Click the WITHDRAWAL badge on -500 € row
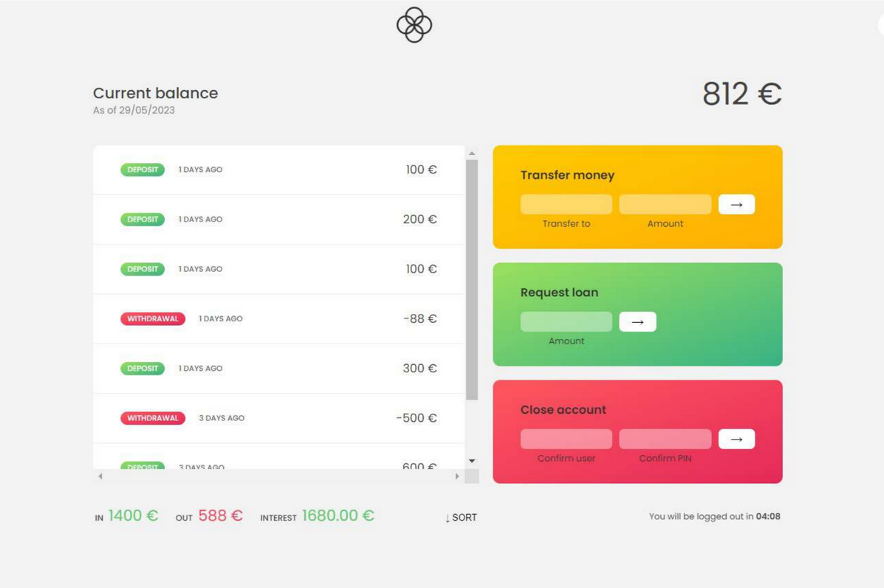This screenshot has width=884, height=588. click(x=152, y=417)
